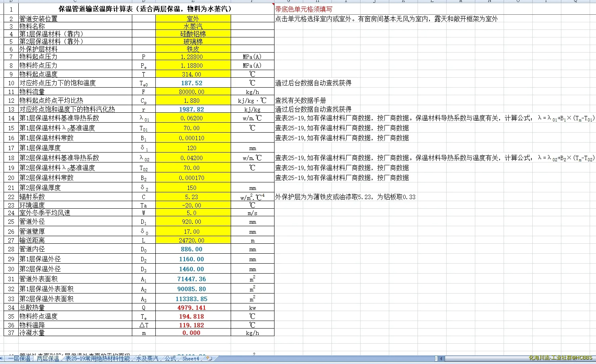
Task: Click the note 通过后台数据自动查找获得 beside 187.52
Action: point(313,83)
